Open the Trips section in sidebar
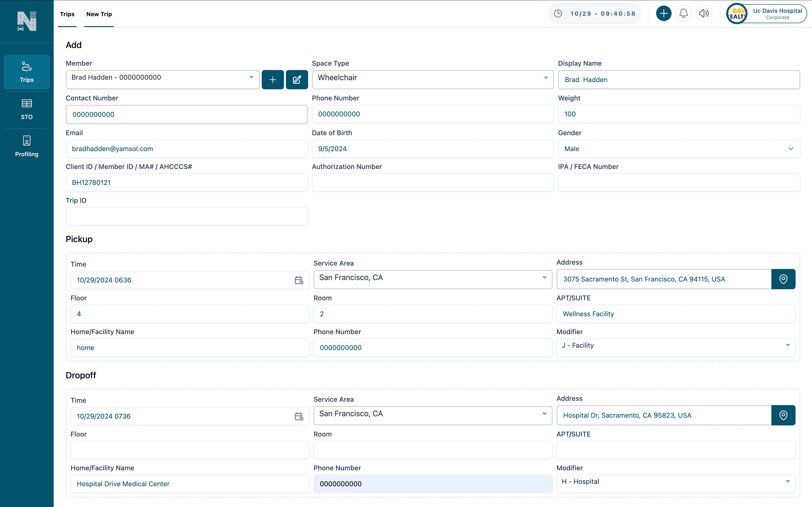 pyautogui.click(x=27, y=71)
